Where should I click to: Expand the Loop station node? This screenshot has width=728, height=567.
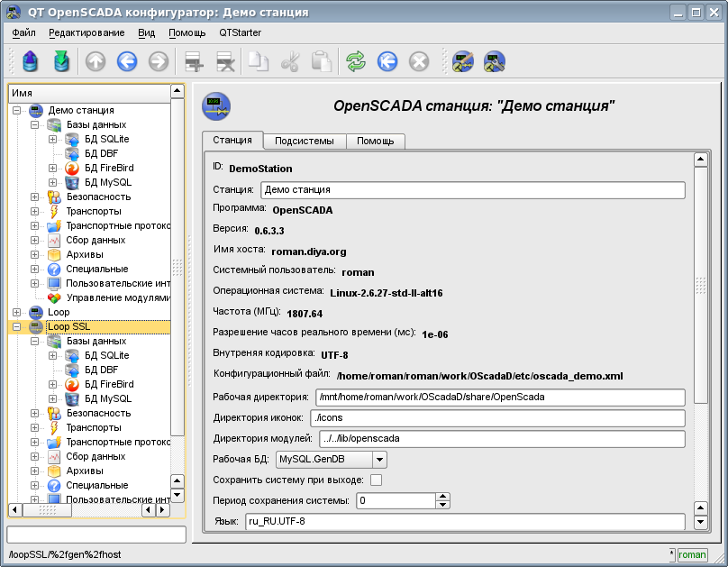click(x=17, y=312)
